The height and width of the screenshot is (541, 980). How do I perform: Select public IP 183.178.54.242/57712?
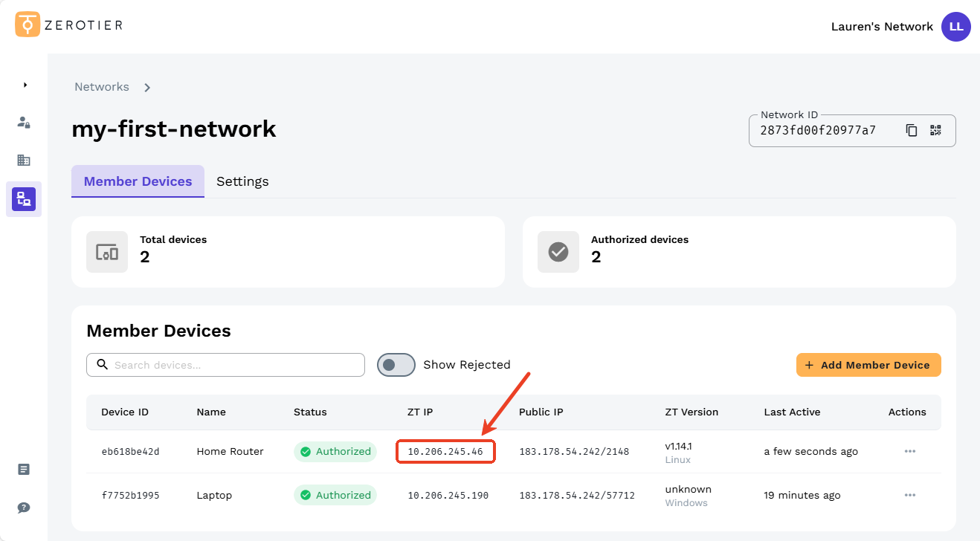click(577, 496)
